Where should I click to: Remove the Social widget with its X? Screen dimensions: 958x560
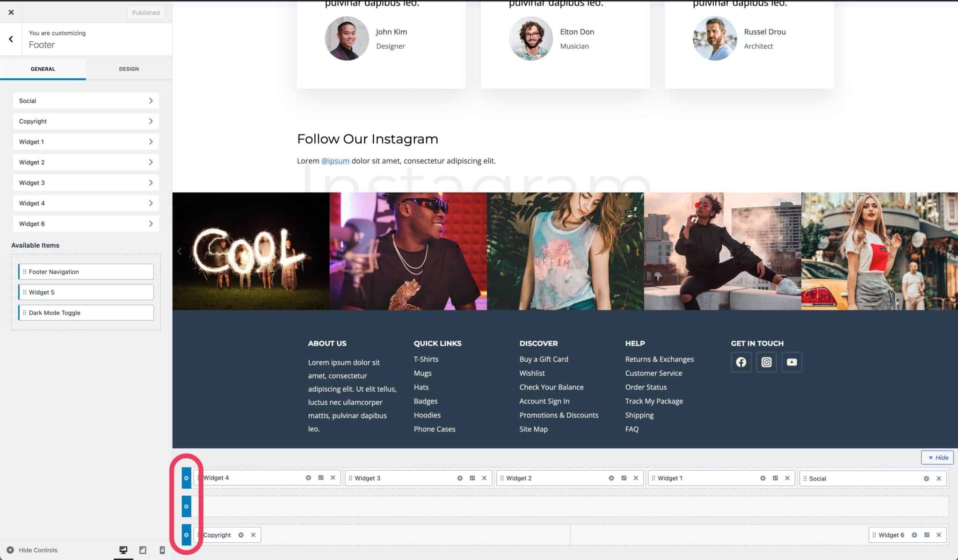[x=939, y=478]
